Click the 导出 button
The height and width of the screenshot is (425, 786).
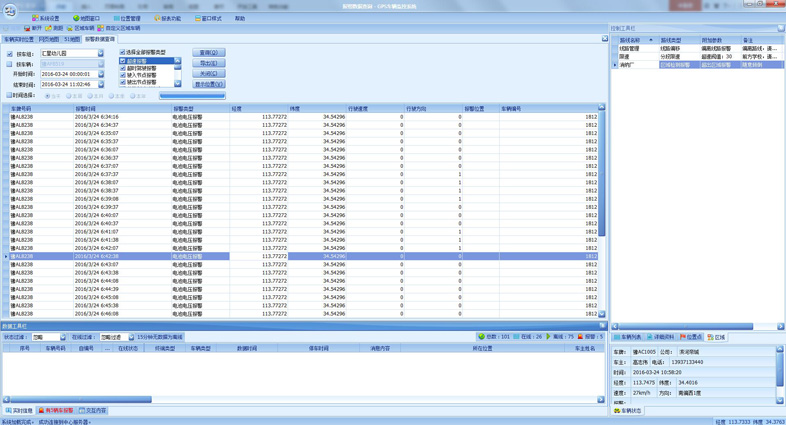click(x=208, y=63)
